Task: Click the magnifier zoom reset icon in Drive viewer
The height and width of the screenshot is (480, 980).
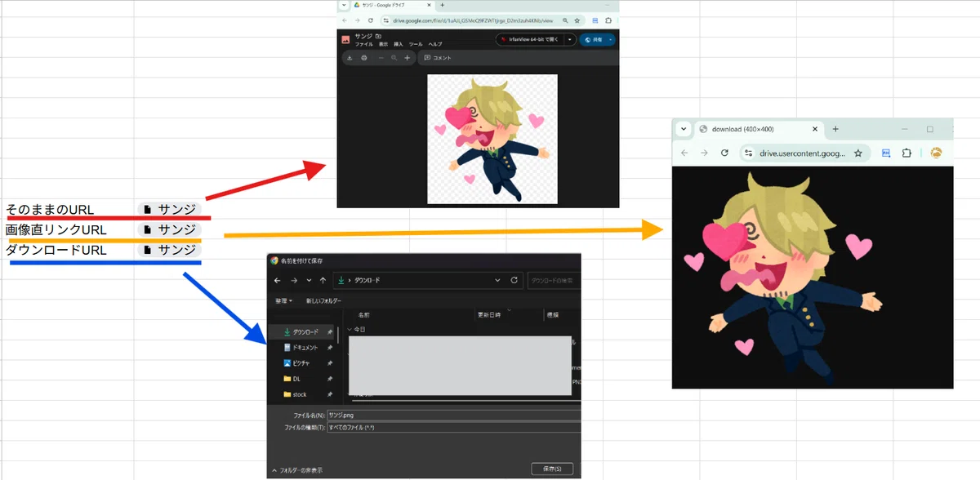Action: (x=394, y=58)
